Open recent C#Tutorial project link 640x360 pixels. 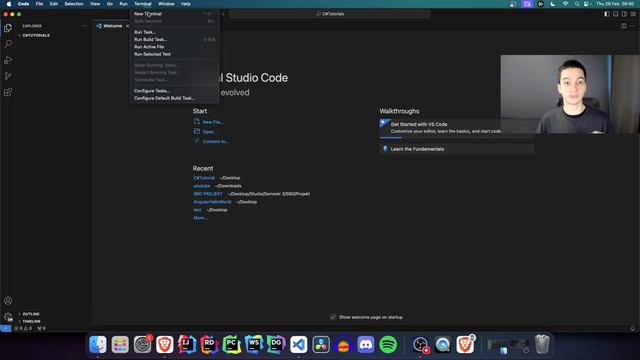click(x=204, y=178)
